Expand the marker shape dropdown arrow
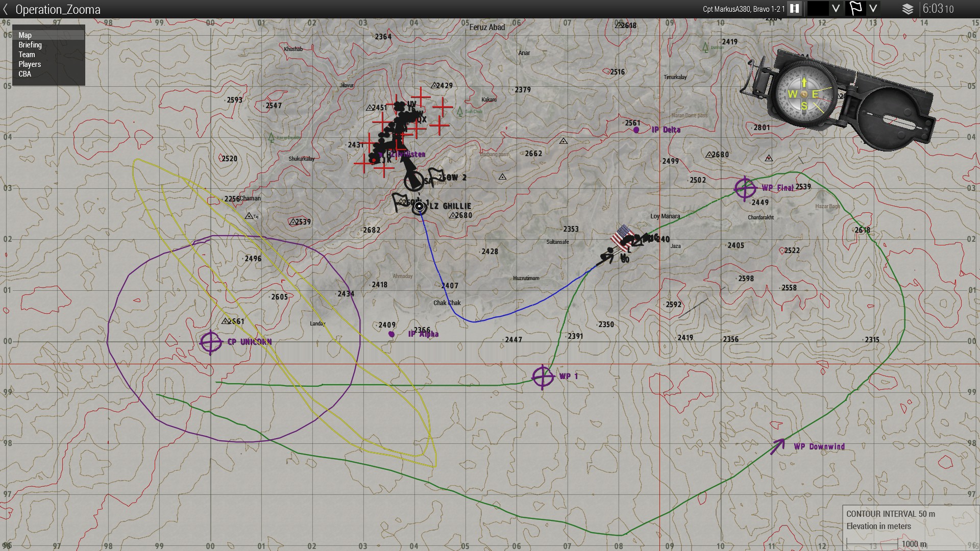 [x=873, y=9]
